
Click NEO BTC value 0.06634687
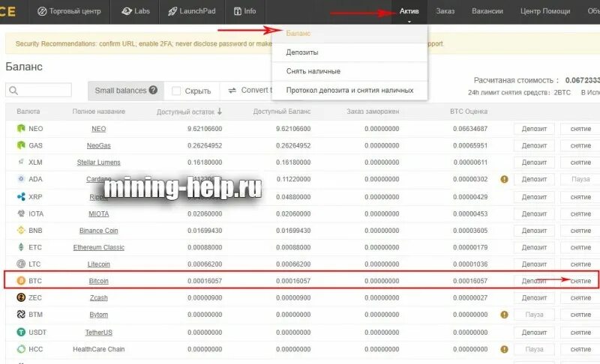470,129
